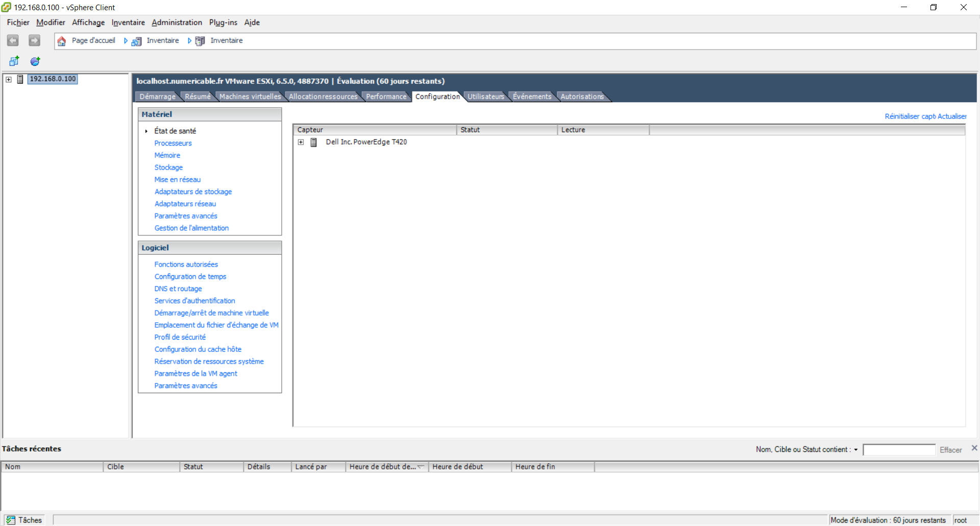Open Paramètres de la VM agent link
The height and width of the screenshot is (526, 980).
pyautogui.click(x=195, y=374)
